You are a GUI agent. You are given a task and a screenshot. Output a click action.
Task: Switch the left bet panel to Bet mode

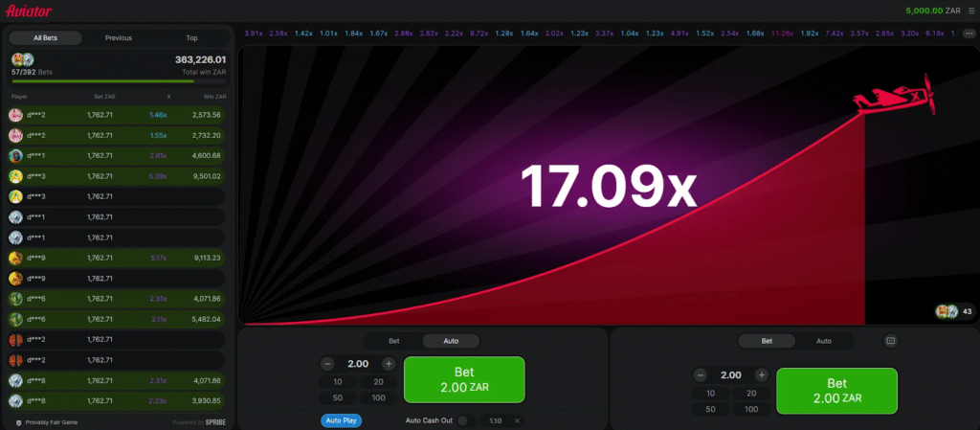pos(393,341)
